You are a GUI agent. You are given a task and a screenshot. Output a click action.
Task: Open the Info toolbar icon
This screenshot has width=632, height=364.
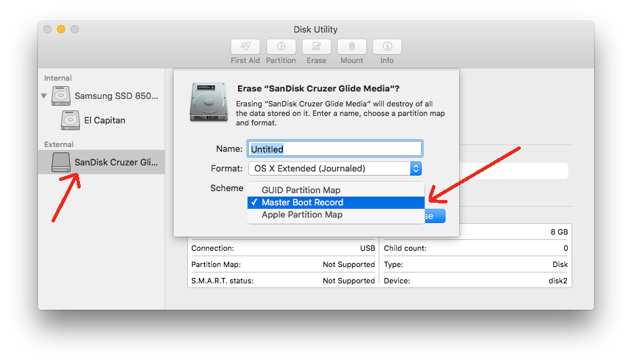(x=387, y=47)
